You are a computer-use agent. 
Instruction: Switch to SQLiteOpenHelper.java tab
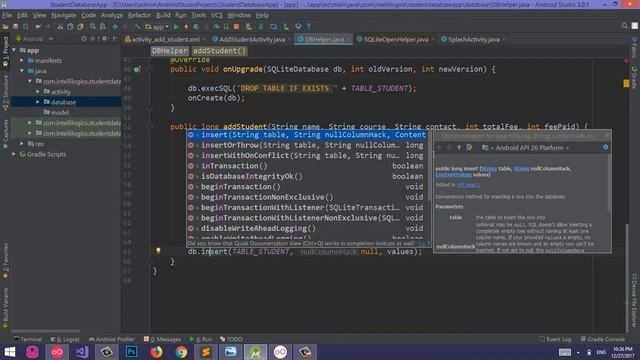click(395, 40)
